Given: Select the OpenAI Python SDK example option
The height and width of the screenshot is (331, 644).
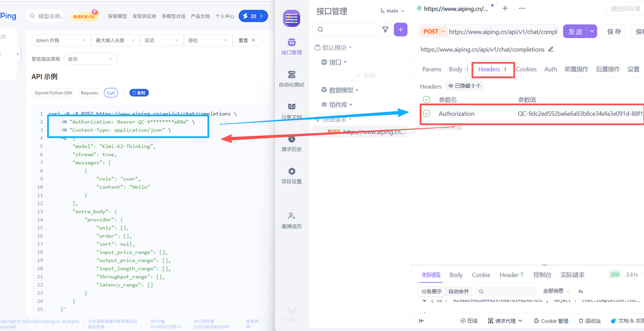Looking at the screenshot, I should [x=53, y=93].
